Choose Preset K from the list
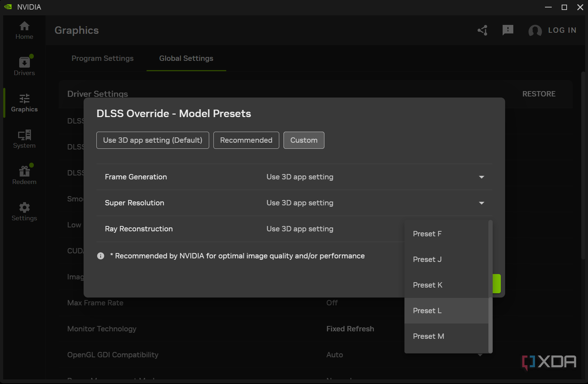The height and width of the screenshot is (384, 588). [x=446, y=285]
